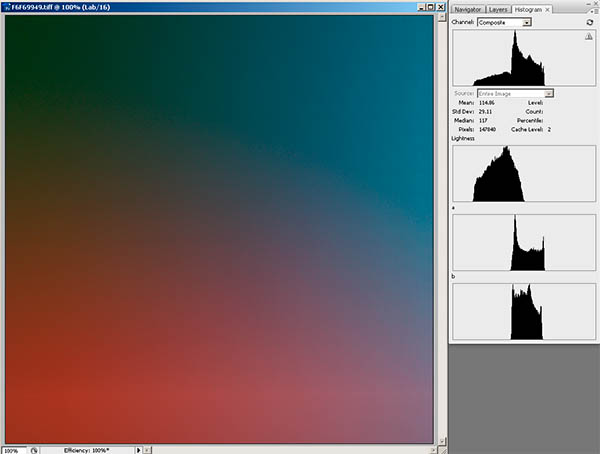Open the Source dropdown showing Entire Image
The width and height of the screenshot is (600, 454).
click(515, 93)
